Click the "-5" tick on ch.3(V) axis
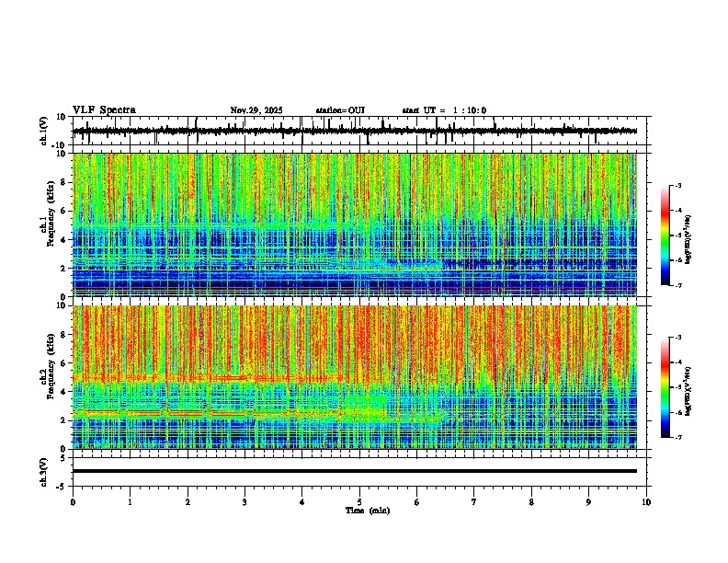 coord(63,487)
